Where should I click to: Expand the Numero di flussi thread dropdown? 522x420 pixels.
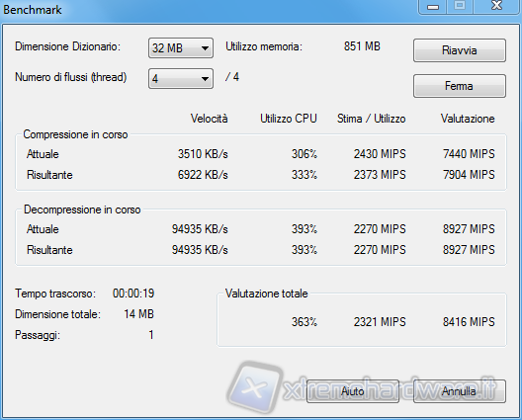[181, 78]
